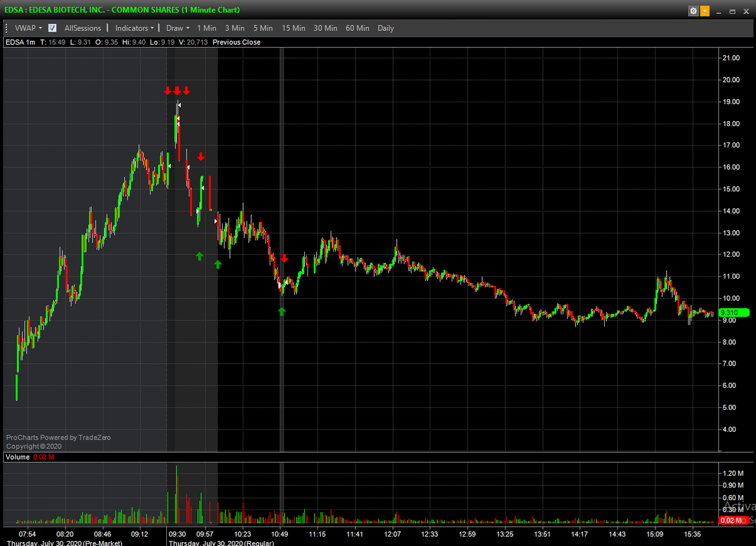
Task: Click the 0.90 M volume axis label
Action: 733,485
